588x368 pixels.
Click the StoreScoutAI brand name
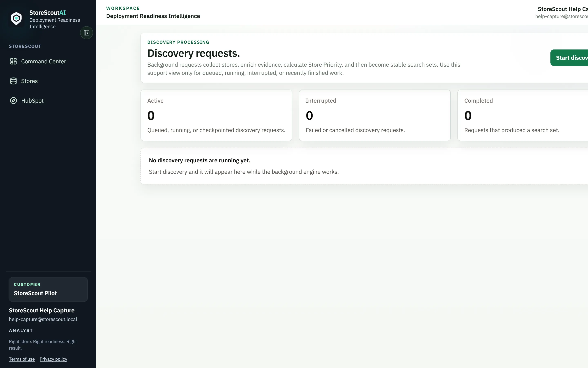pyautogui.click(x=48, y=13)
